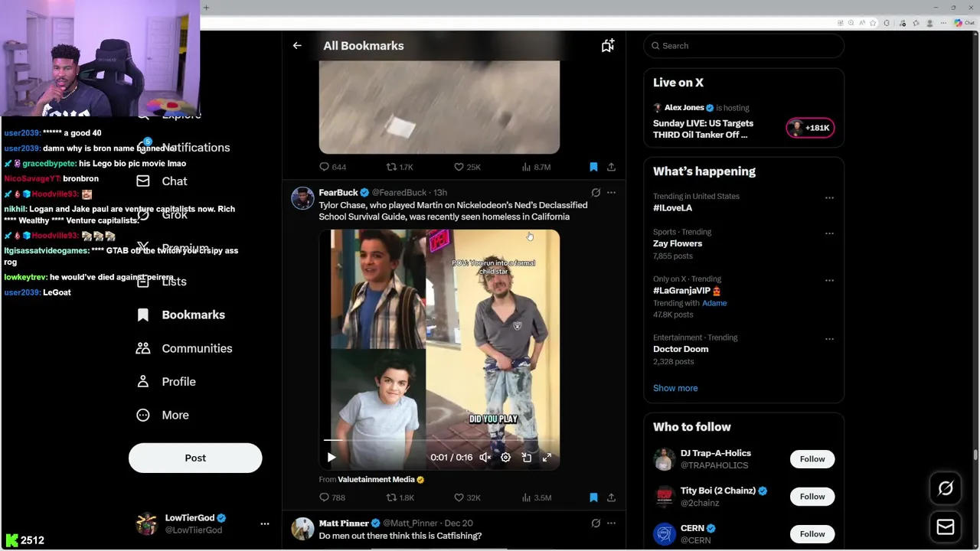The width and height of the screenshot is (980, 551).
Task: Follow DJ Trap-A-Holics
Action: pyautogui.click(x=812, y=459)
